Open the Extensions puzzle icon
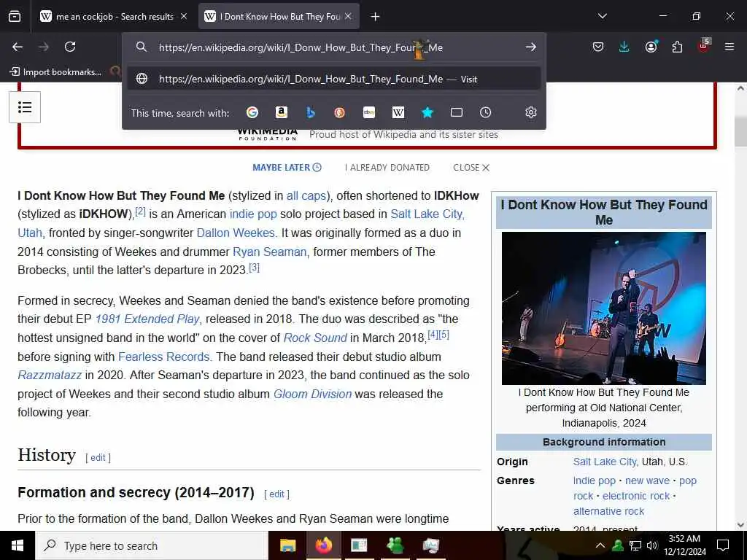 click(677, 47)
